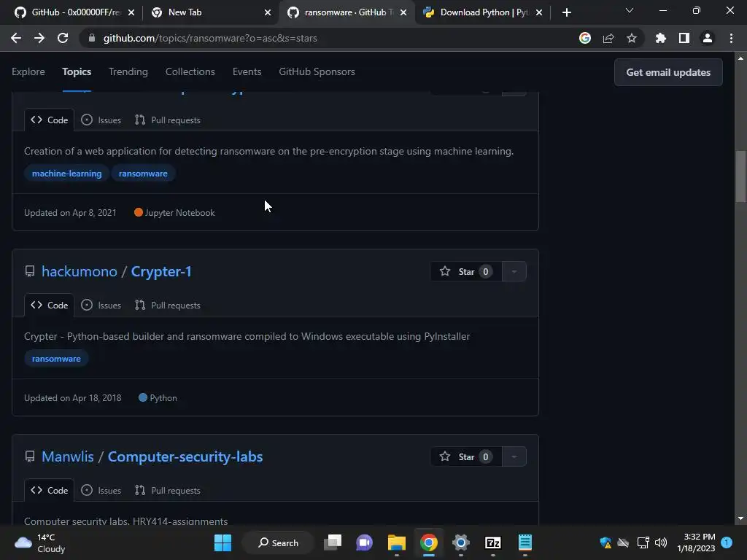Open the Computer-security-labs repository link

[x=185, y=456]
